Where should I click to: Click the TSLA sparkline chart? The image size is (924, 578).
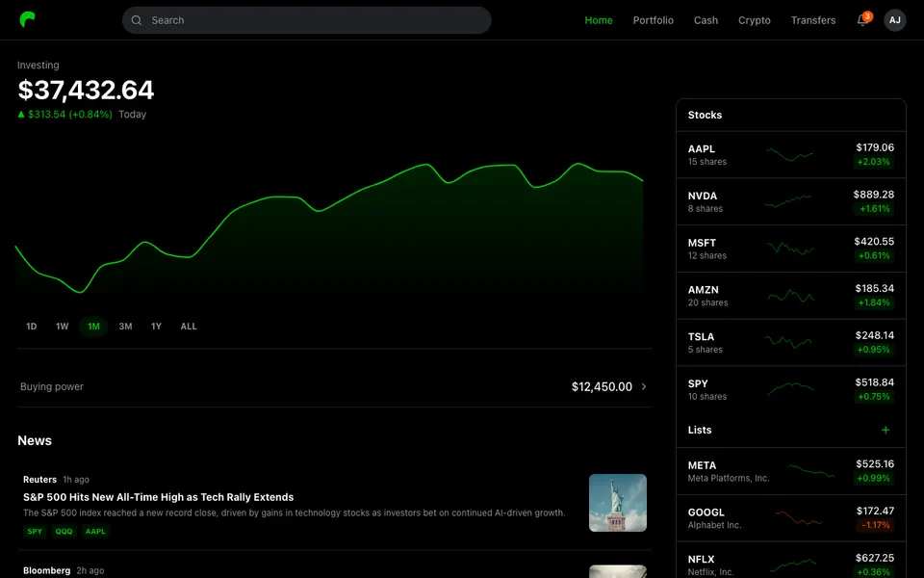(788, 342)
